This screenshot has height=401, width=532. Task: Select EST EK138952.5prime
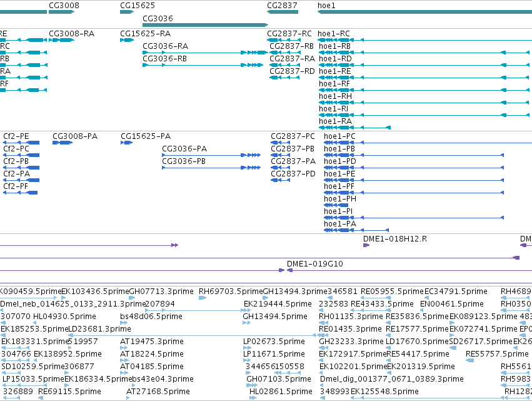[68, 355]
